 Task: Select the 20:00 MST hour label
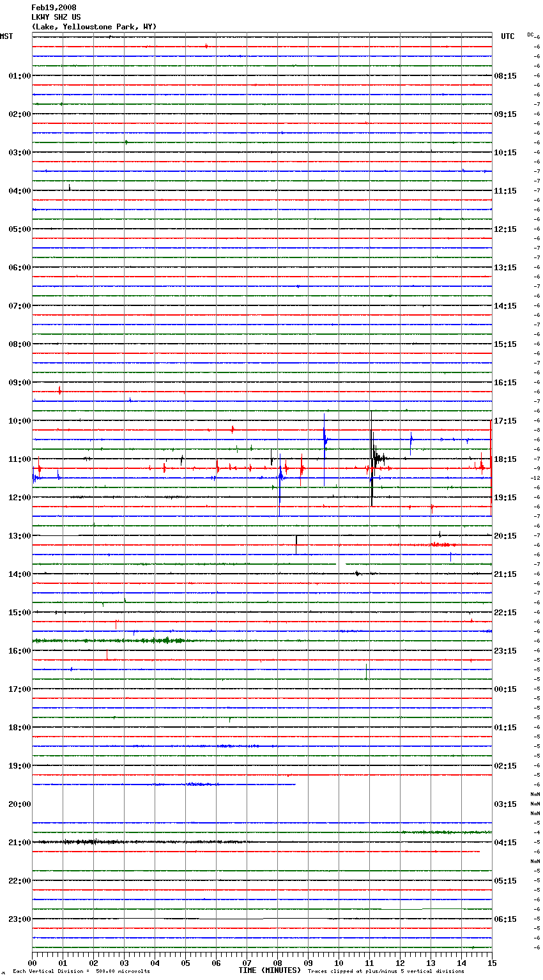tap(20, 804)
